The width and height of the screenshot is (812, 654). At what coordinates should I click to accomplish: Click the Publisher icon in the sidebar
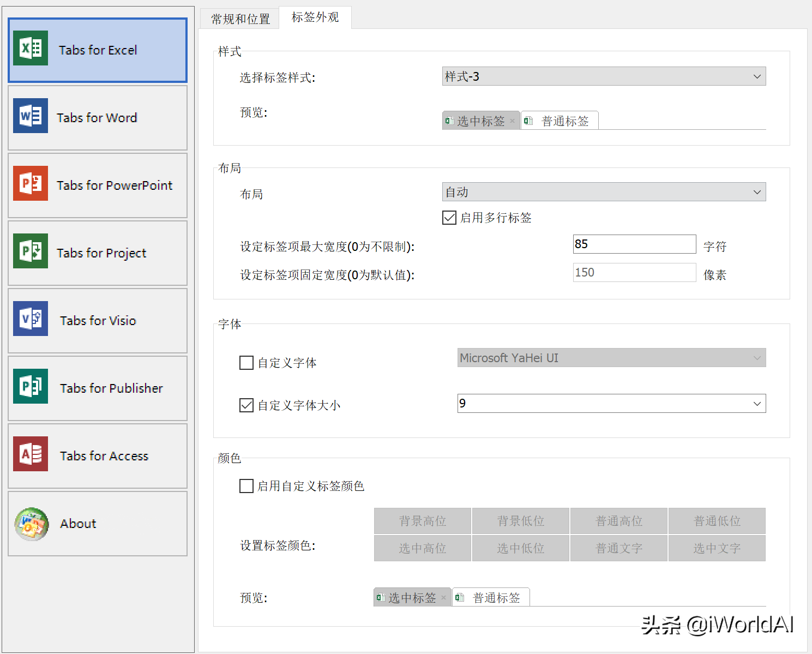pyautogui.click(x=31, y=386)
